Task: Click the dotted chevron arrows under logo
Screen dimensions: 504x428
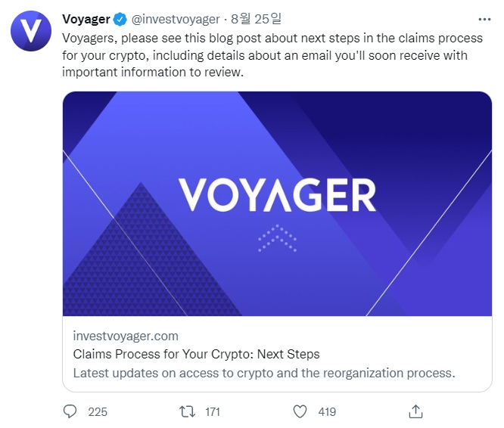Action: (276, 238)
